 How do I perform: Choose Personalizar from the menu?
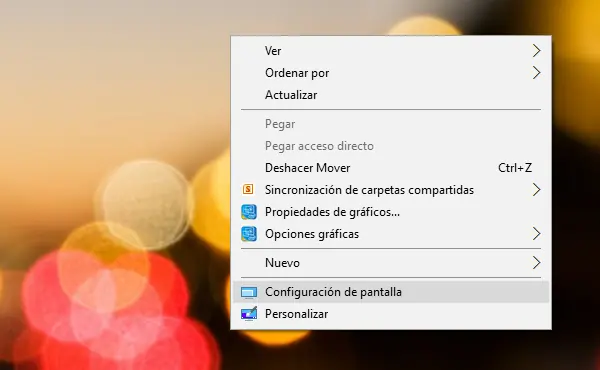[391, 314]
